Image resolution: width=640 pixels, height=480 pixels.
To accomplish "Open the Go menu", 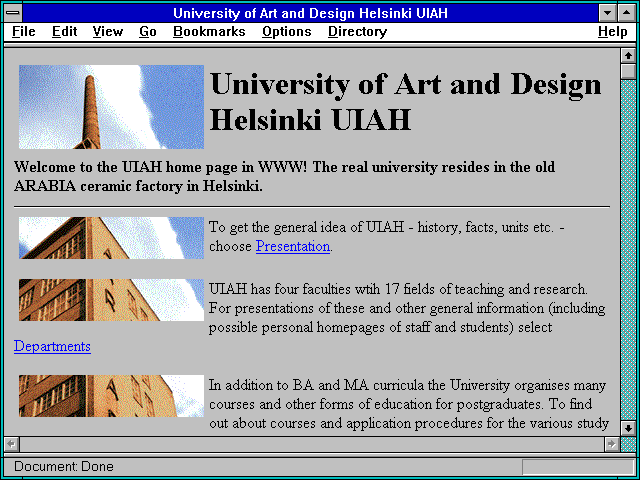I will [x=148, y=32].
